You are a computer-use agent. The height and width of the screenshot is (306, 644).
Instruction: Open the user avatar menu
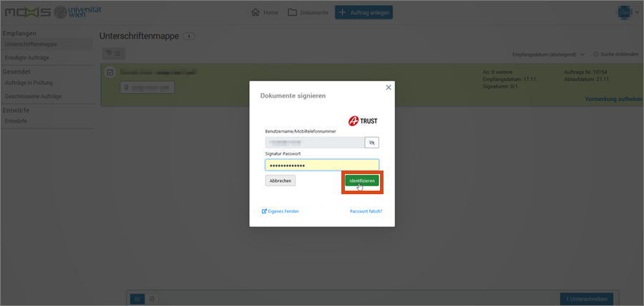(x=626, y=12)
